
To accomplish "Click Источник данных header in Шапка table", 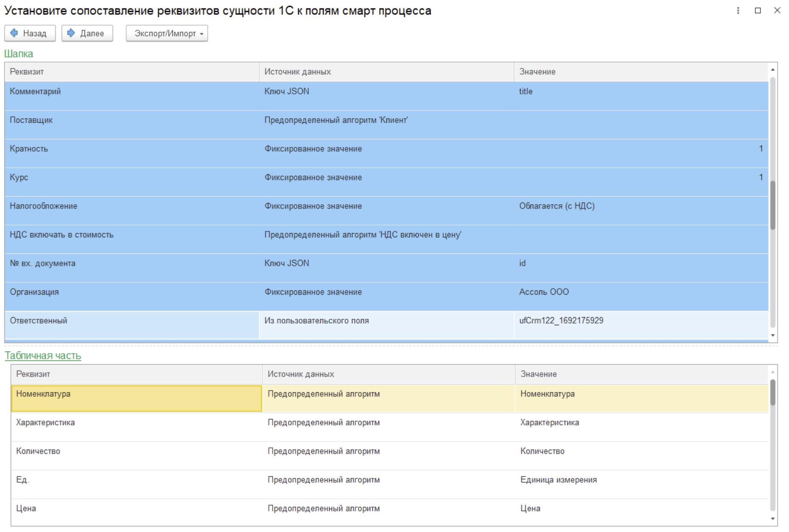I will 386,72.
